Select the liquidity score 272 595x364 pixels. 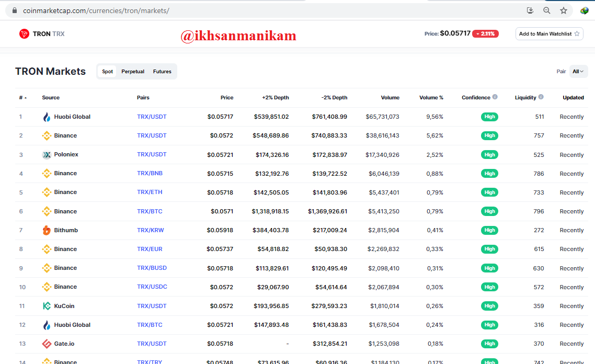point(539,230)
